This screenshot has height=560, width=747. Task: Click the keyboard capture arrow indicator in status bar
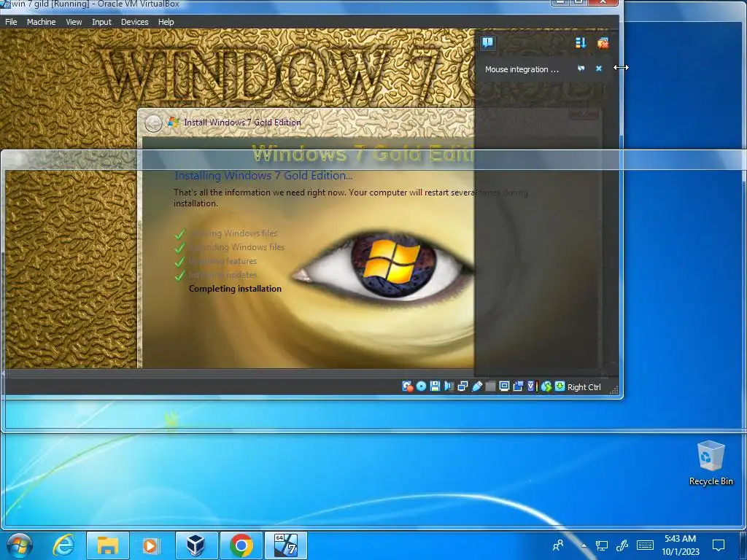tap(560, 386)
